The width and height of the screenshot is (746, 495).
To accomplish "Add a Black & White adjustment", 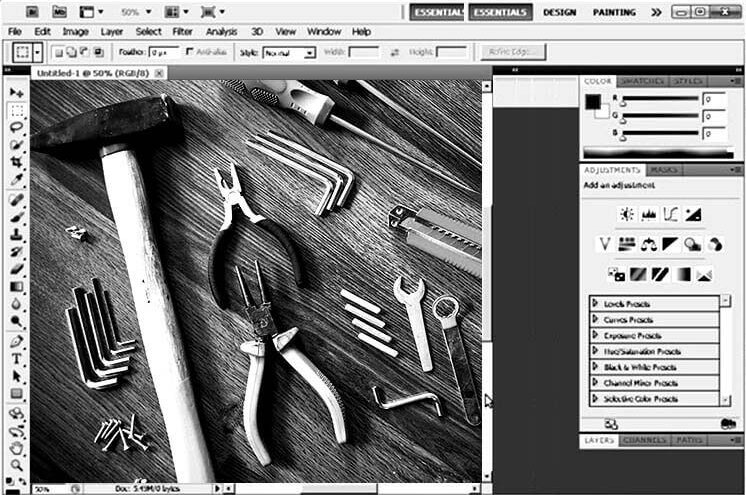I will coord(670,245).
